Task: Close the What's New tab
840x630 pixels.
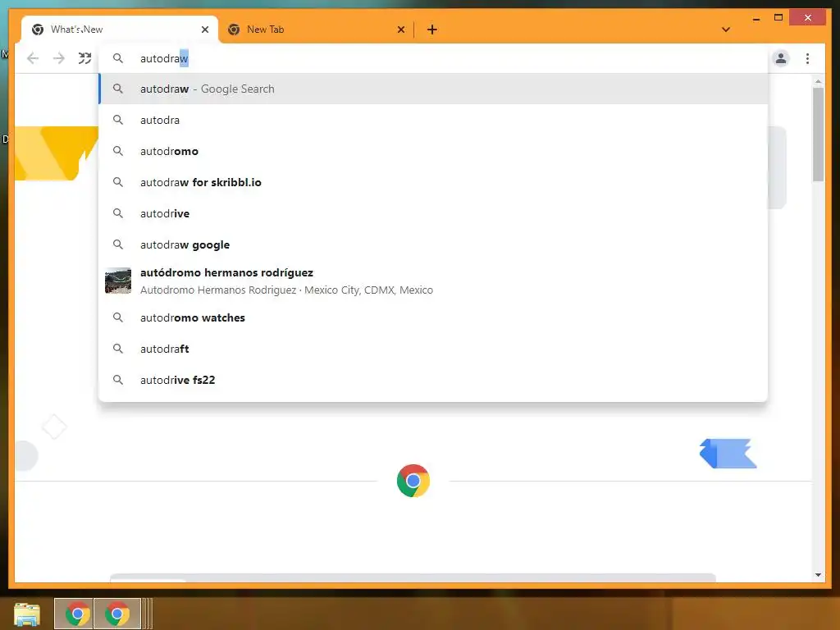Action: pyautogui.click(x=204, y=30)
